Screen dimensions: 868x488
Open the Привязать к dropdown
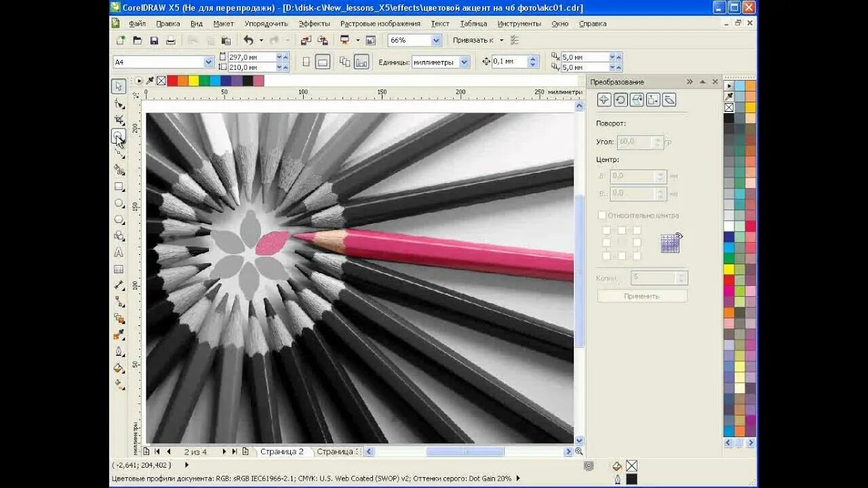(502, 41)
